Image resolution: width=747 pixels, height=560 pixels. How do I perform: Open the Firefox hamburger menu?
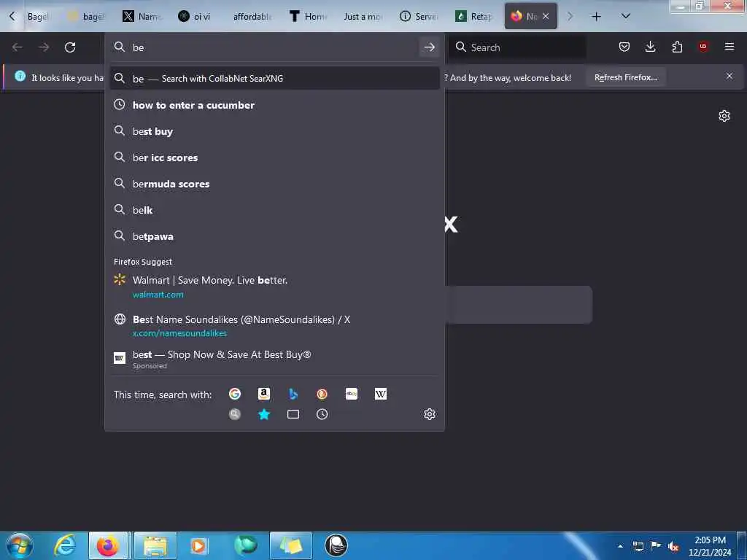pos(729,47)
